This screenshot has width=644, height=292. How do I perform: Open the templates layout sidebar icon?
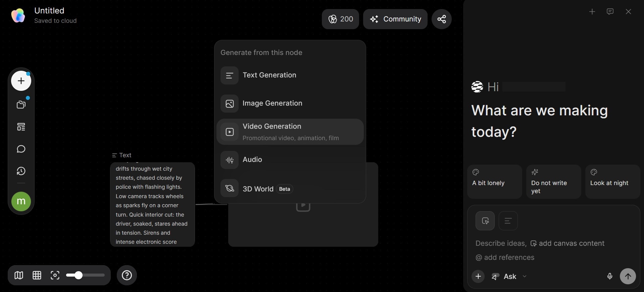21,127
